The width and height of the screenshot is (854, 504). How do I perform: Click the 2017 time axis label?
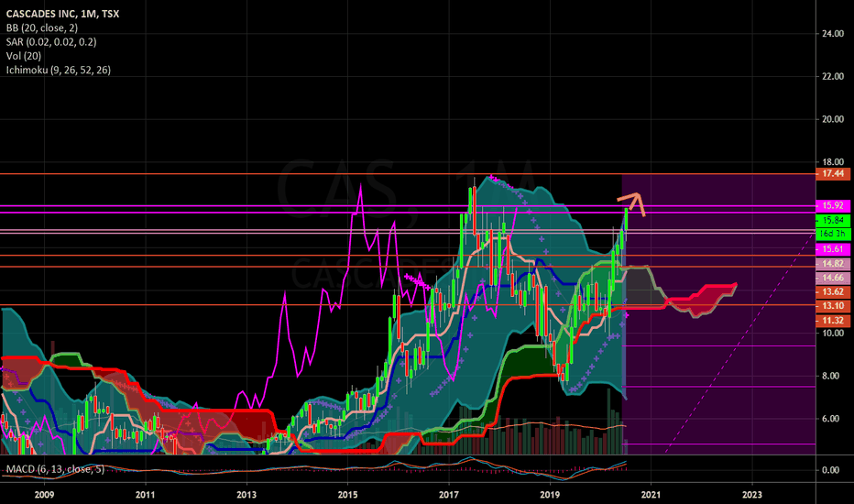[449, 495]
